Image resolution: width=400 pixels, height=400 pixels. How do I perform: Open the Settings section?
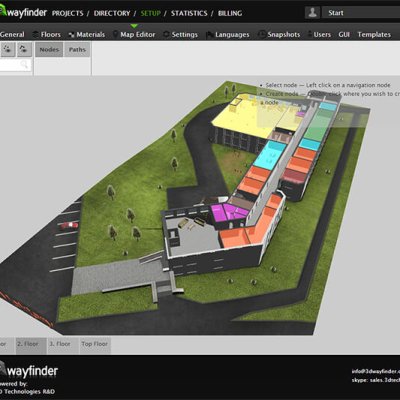(181, 35)
